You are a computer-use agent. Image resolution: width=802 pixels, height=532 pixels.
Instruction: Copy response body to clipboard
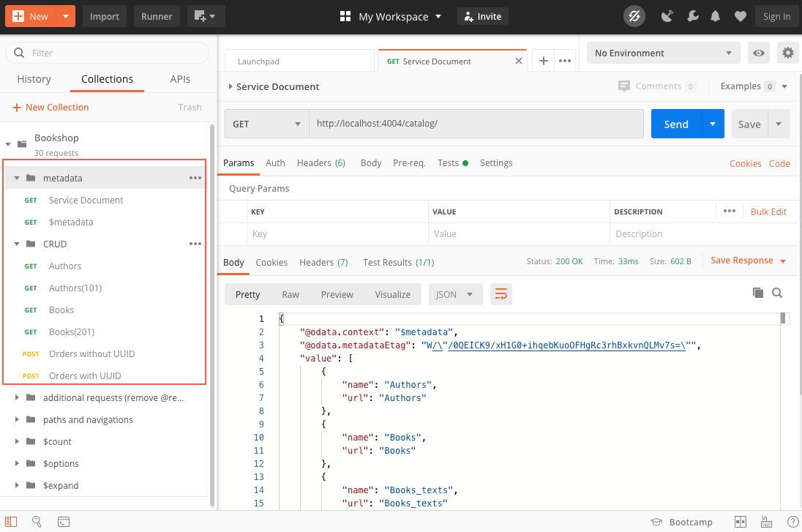tap(758, 293)
